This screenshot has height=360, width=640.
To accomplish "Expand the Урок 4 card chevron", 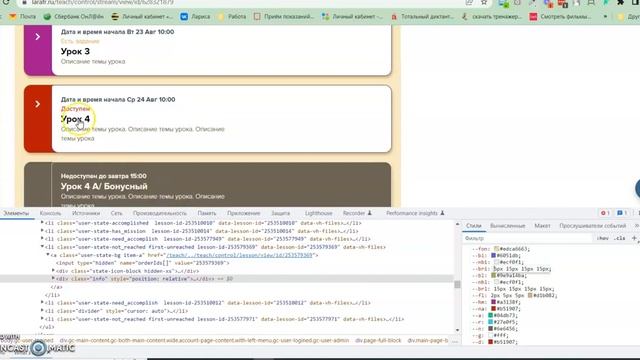I will pyautogui.click(x=38, y=104).
